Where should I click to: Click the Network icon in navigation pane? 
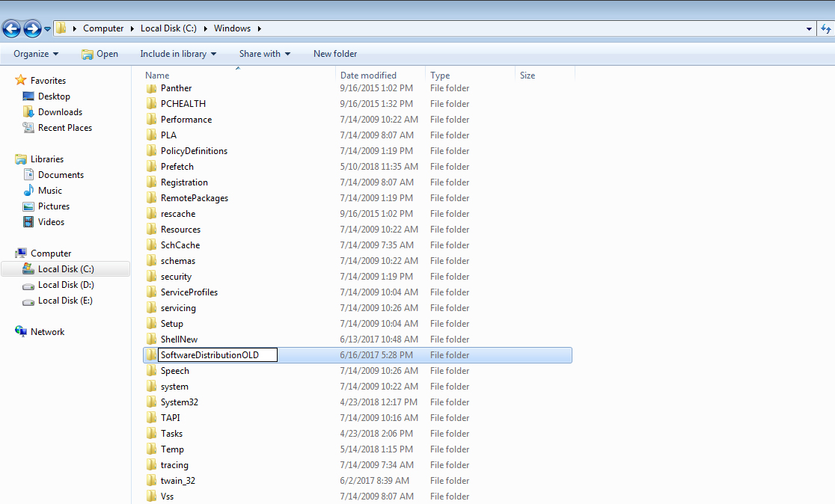(21, 331)
